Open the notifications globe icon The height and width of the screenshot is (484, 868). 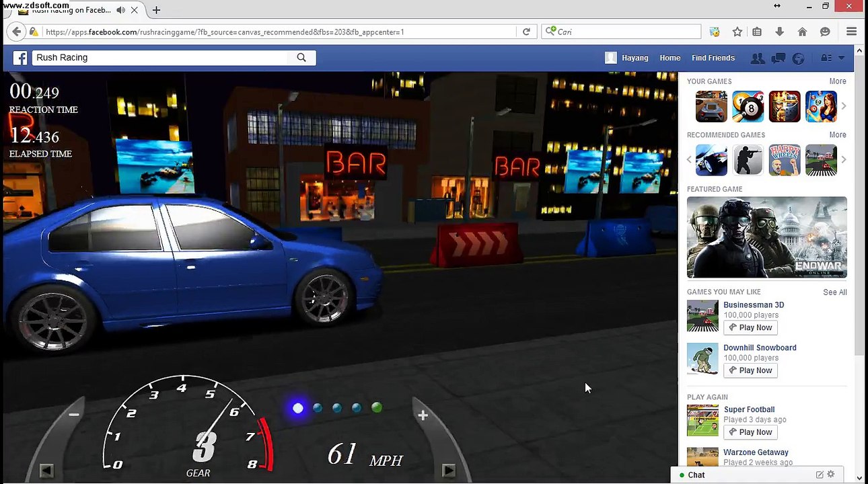coord(799,58)
